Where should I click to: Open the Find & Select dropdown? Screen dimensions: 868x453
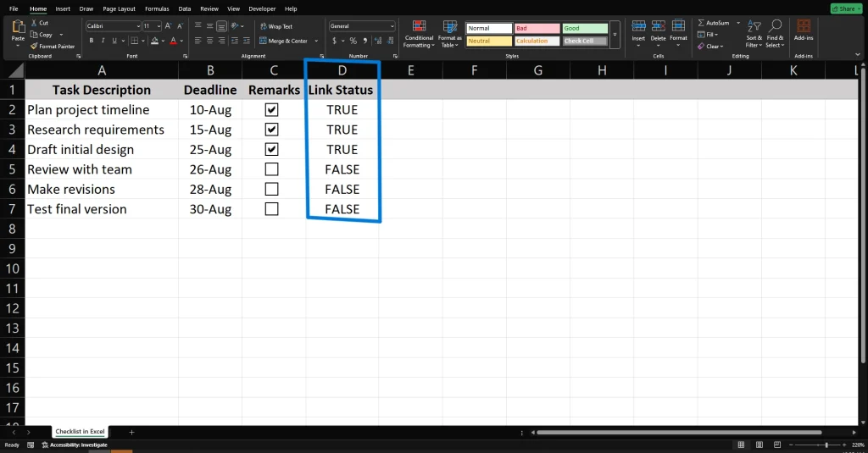point(775,34)
